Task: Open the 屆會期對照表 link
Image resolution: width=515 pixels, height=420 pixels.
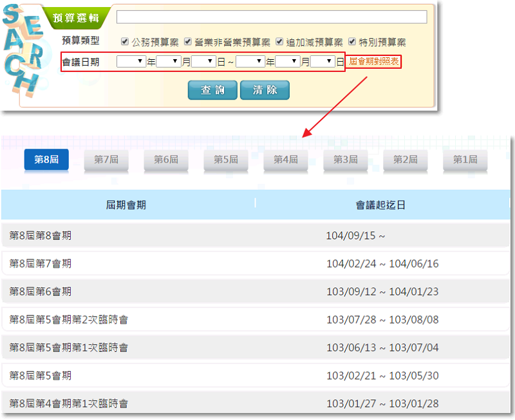Action: coord(375,62)
